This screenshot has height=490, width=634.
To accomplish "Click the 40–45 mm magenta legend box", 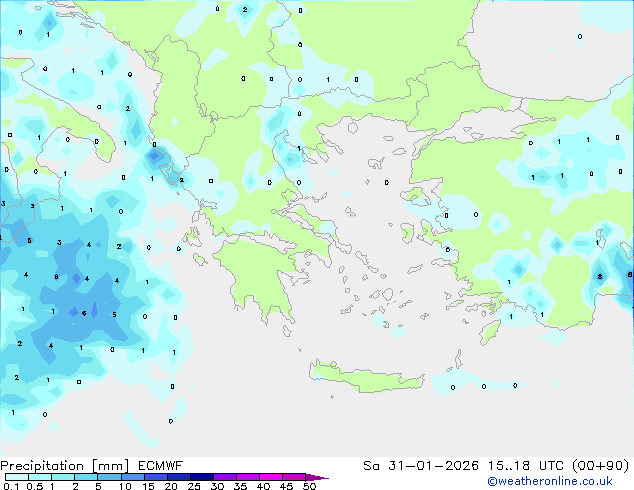I will pyautogui.click(x=271, y=477).
